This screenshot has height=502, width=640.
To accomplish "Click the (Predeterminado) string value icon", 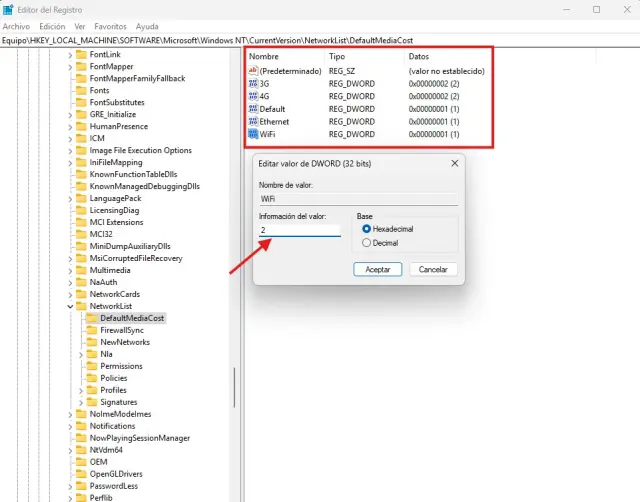I will (252, 71).
